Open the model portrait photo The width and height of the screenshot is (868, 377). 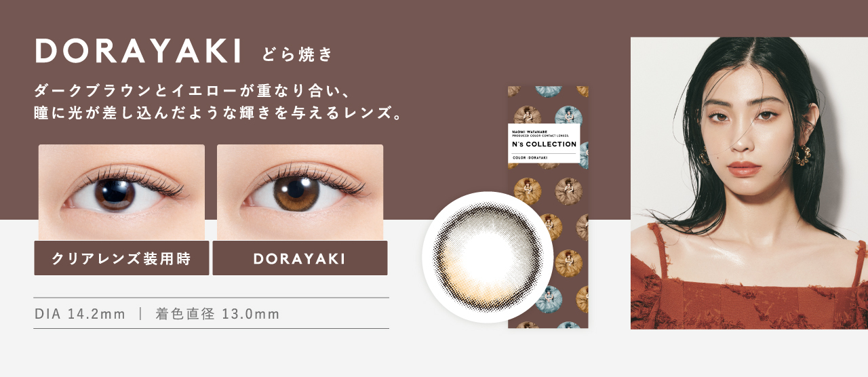[x=749, y=183]
